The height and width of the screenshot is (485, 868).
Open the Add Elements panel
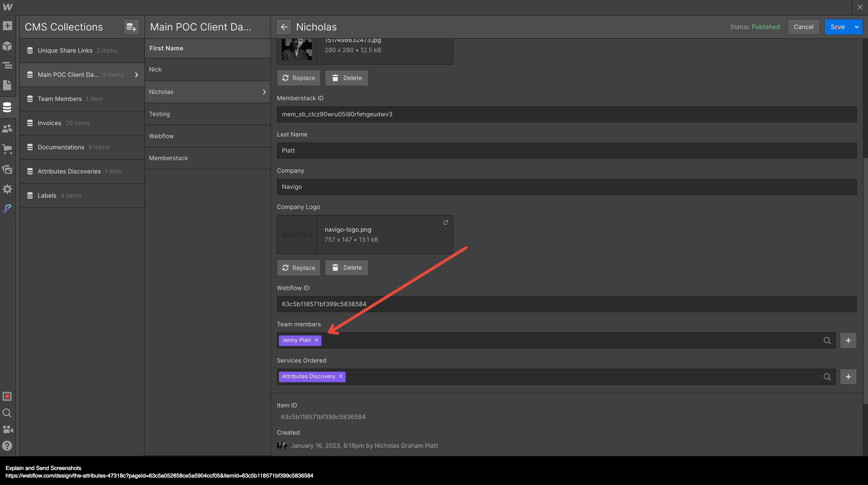click(7, 26)
